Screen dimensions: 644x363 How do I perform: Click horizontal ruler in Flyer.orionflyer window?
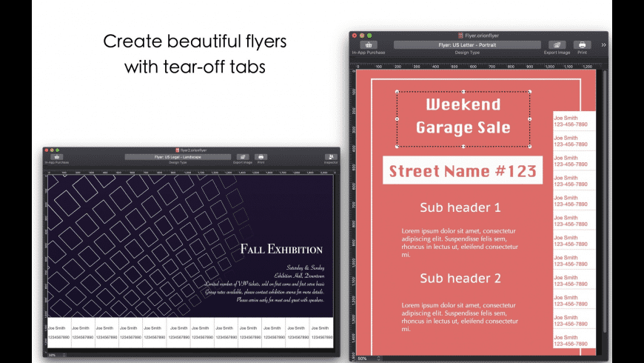coord(477,66)
